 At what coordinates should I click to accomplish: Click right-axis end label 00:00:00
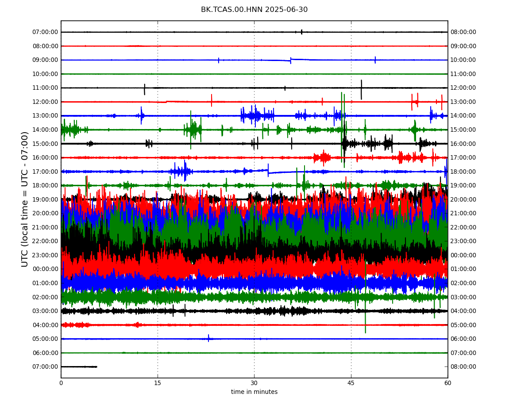[463, 255]
